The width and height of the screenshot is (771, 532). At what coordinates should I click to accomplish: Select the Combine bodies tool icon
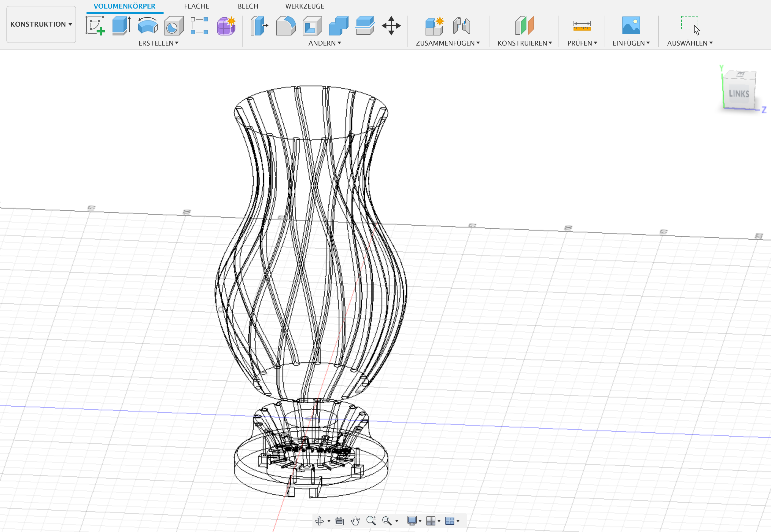coord(338,25)
